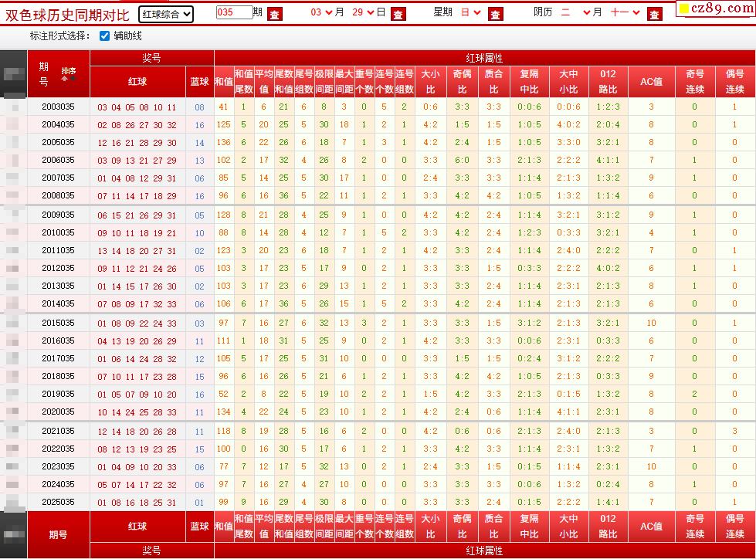Toggle the 辅助线 checkbox
Image resolution: width=756 pixels, height=559 pixels.
(x=105, y=36)
